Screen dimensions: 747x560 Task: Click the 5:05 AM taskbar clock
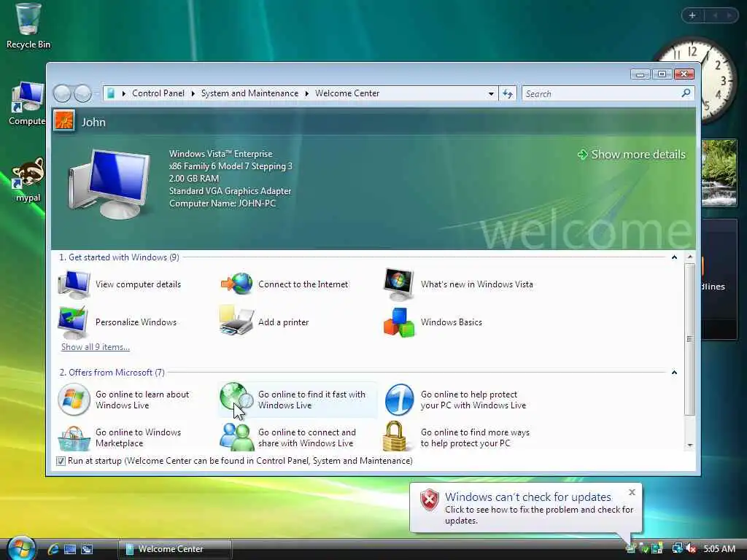pos(719,548)
